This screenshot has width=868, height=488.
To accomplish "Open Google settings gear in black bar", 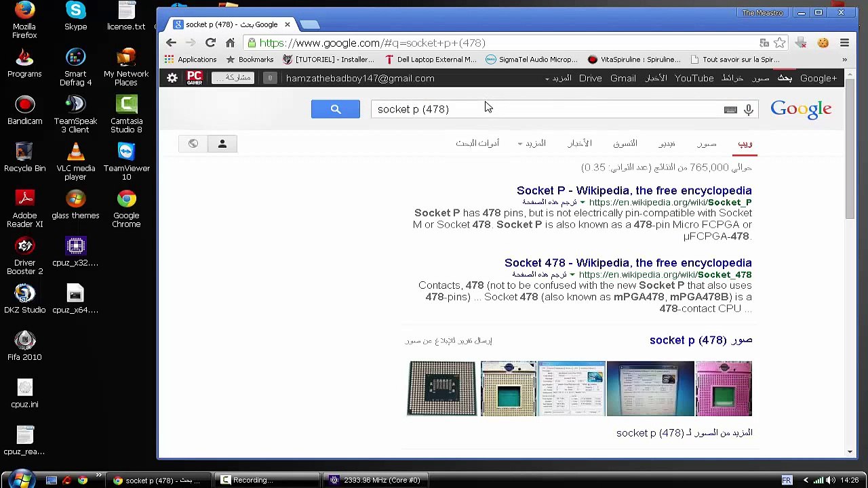I will click(172, 78).
